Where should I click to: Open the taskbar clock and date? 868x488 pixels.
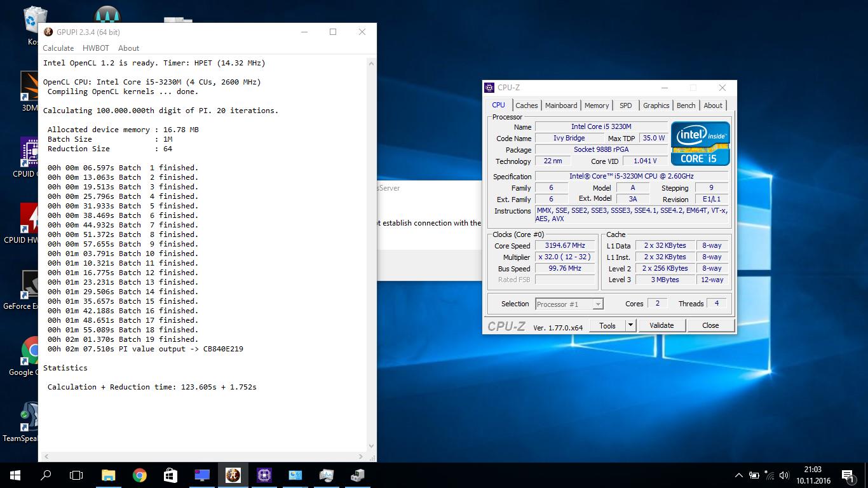point(813,475)
